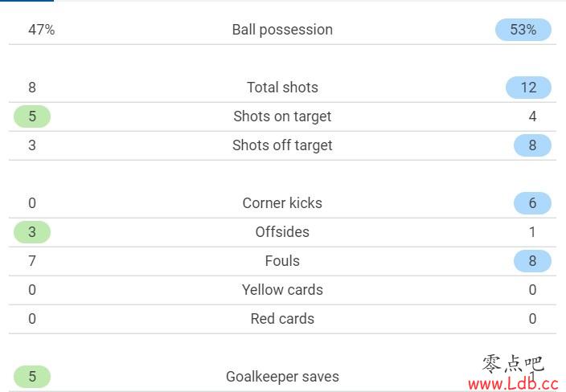Click the active blue tab indicator at top
Image resolution: width=566 pixels, height=392 pixels.
pos(27,1)
